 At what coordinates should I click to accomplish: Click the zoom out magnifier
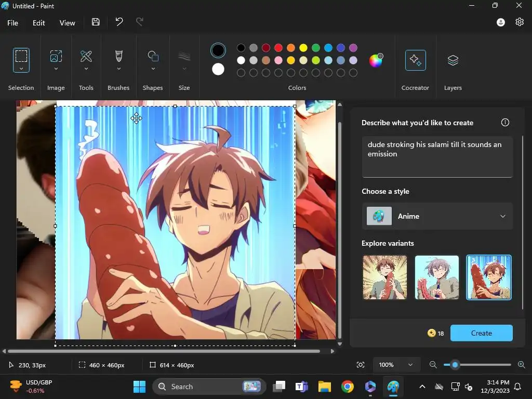point(433,365)
